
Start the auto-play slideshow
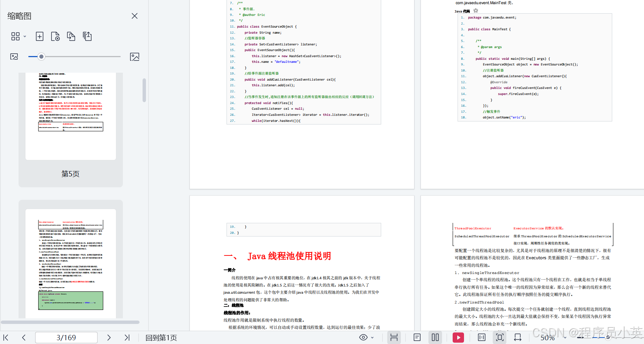tap(458, 337)
